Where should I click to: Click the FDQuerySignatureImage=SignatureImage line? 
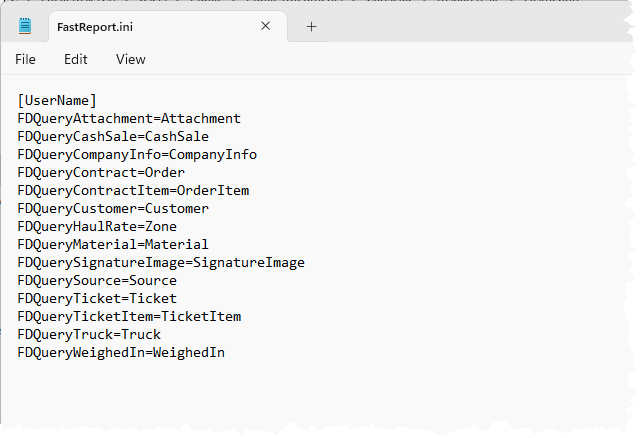[x=161, y=262]
